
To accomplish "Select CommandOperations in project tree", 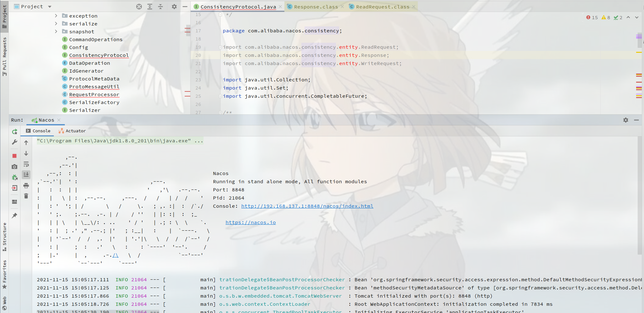I will point(96,40).
